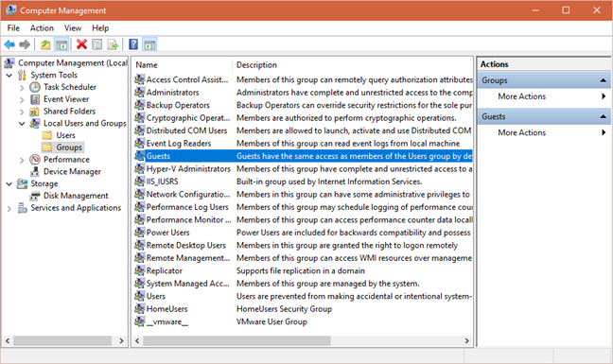Open the Help menu
The width and height of the screenshot is (613, 364).
(100, 28)
